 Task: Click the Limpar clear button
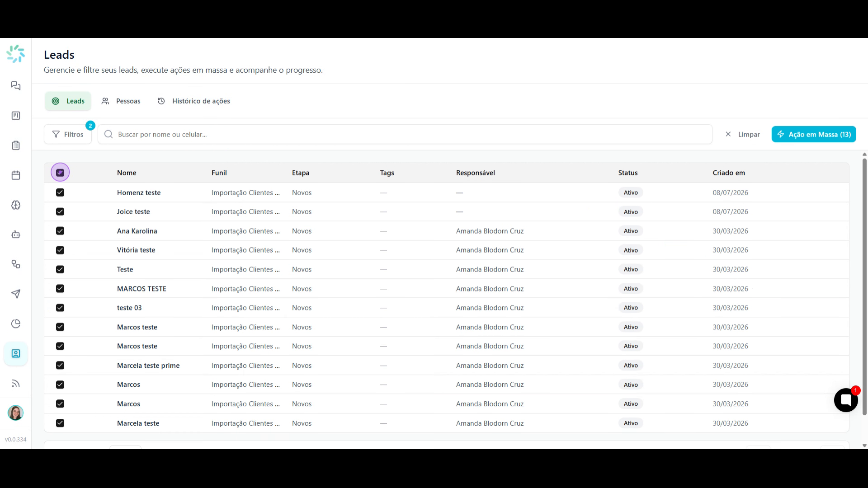[x=742, y=134]
